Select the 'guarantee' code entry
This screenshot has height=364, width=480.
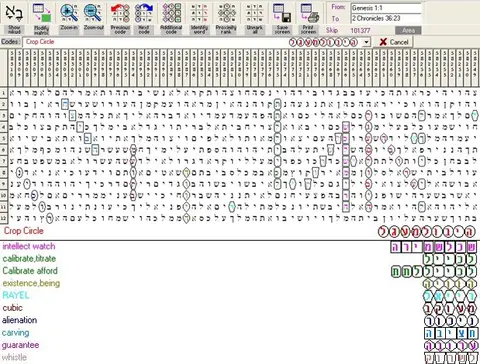coord(20,345)
